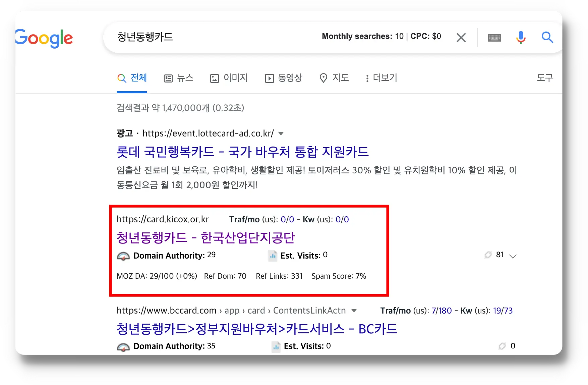Click the Est. Visits chart icon for kicox
Viewport: 588px width, 385px height.
tap(273, 256)
